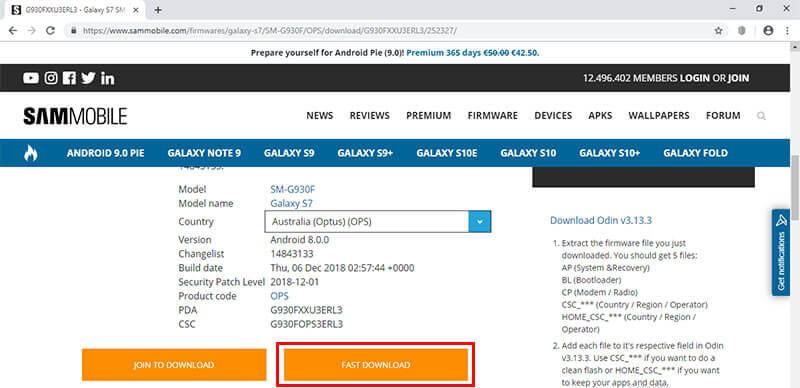Open the NEWS menu

320,115
